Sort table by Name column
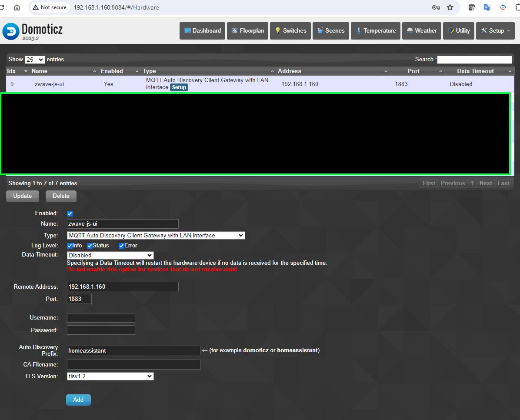 pyautogui.click(x=63, y=71)
